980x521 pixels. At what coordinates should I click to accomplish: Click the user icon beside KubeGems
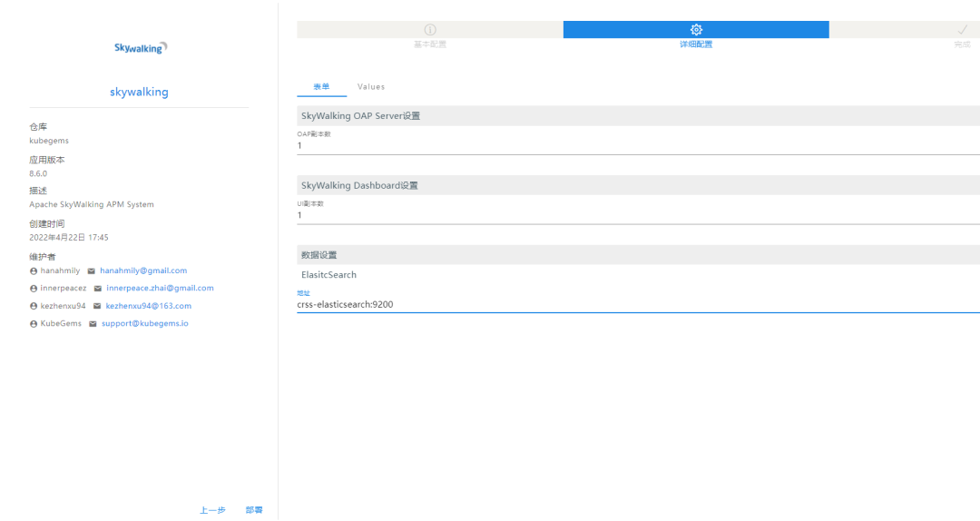34,323
